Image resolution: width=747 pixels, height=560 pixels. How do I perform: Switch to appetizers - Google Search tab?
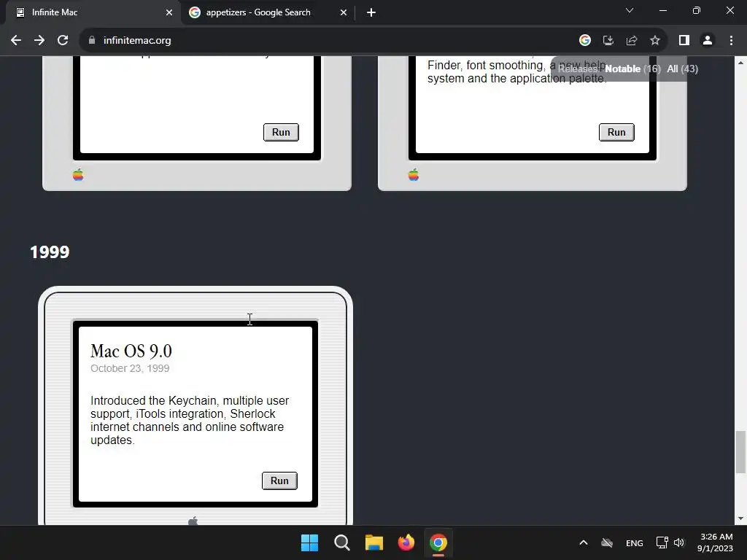click(268, 12)
